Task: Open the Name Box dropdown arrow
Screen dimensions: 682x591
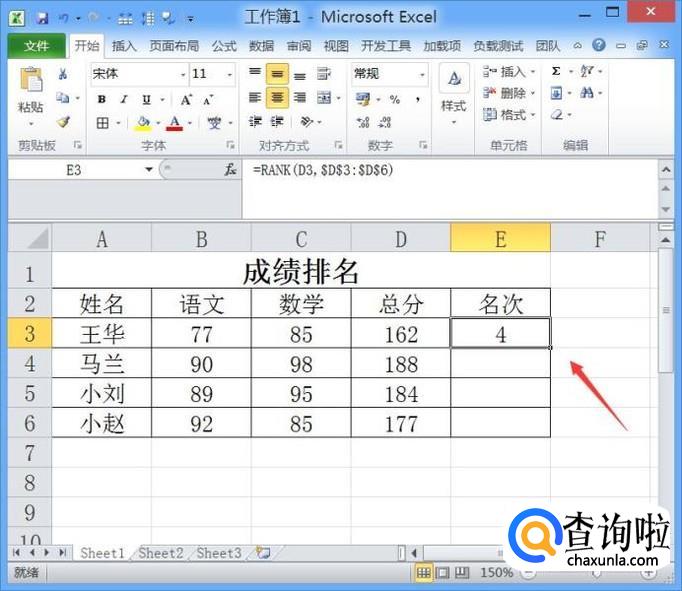Action: pyautogui.click(x=149, y=170)
